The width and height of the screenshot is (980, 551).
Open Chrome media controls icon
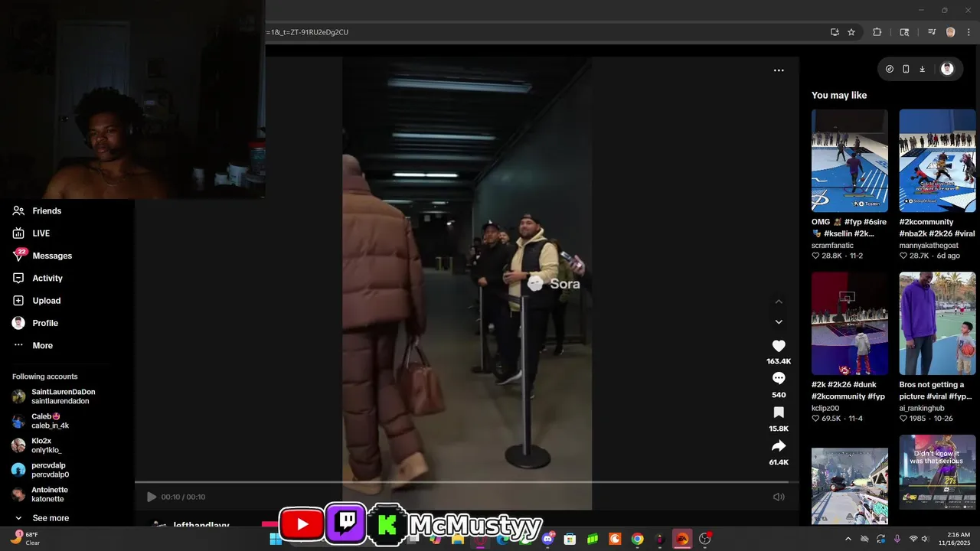(932, 32)
